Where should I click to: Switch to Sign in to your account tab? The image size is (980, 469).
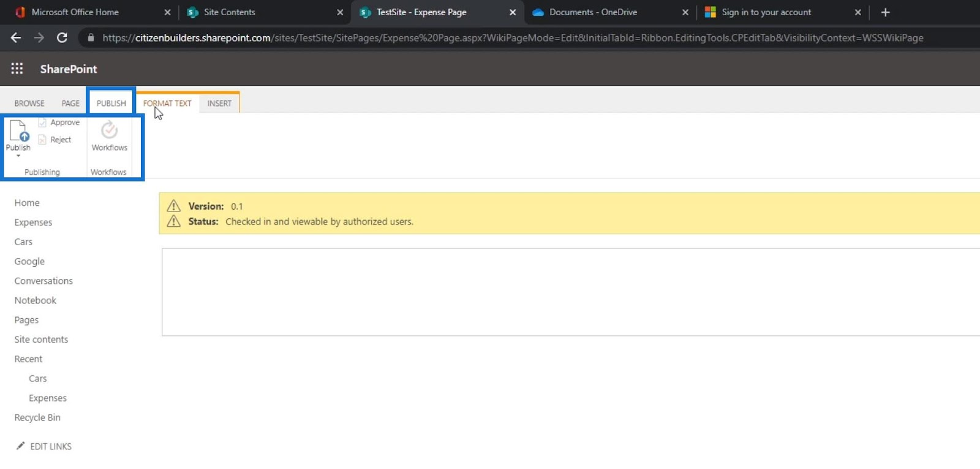pos(766,12)
